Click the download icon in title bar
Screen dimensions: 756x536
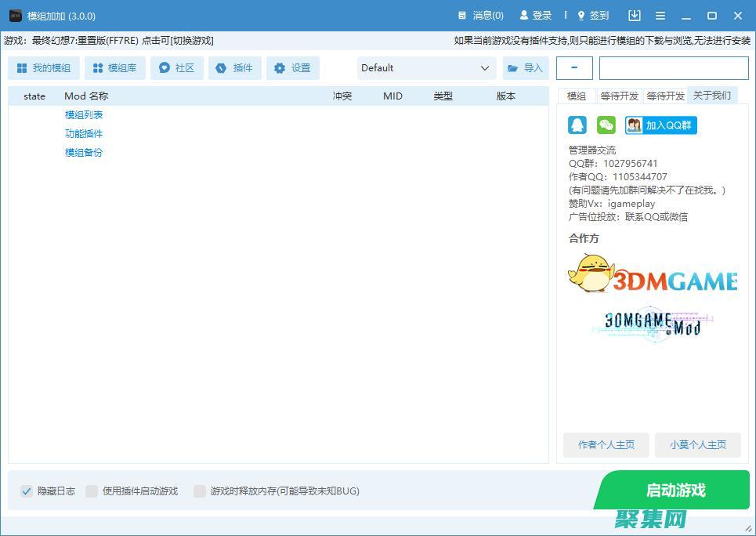click(635, 15)
